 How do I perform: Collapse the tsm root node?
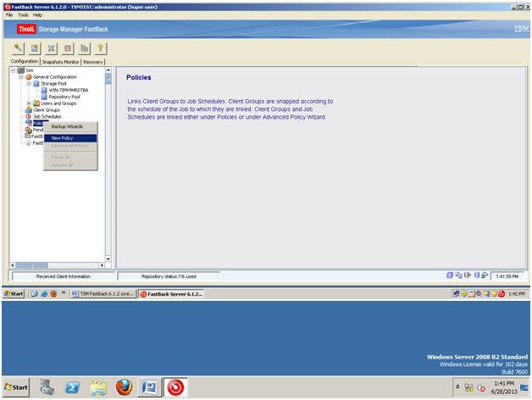coord(13,70)
